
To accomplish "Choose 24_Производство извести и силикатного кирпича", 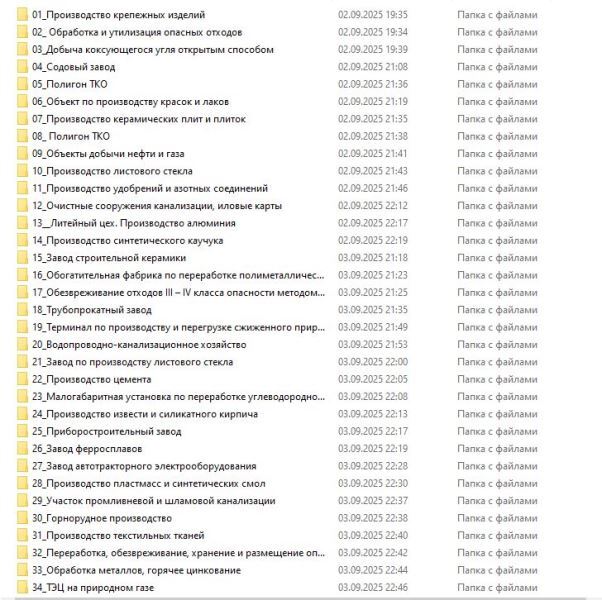I will point(145,414).
